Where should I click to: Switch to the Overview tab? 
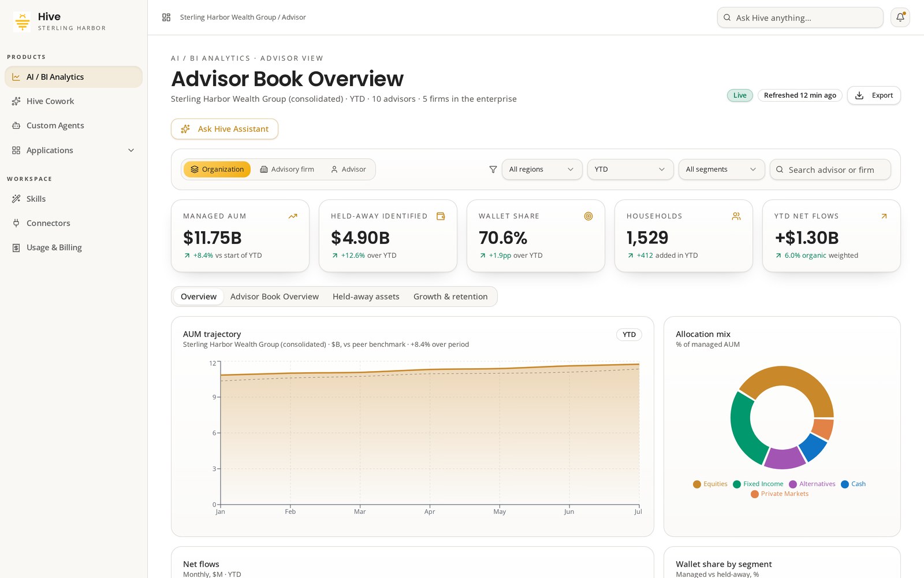click(199, 297)
